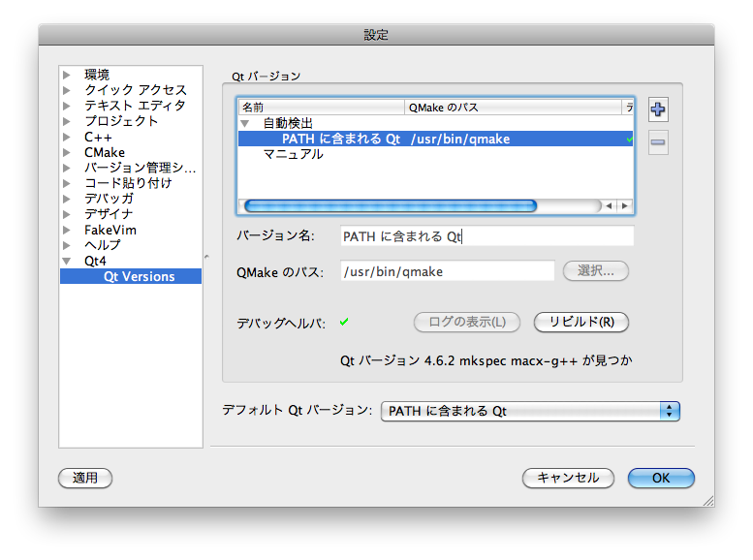Viewport: 753px width, 560px height.
Task: Select the マニュアル tree item
Action: pos(293,154)
